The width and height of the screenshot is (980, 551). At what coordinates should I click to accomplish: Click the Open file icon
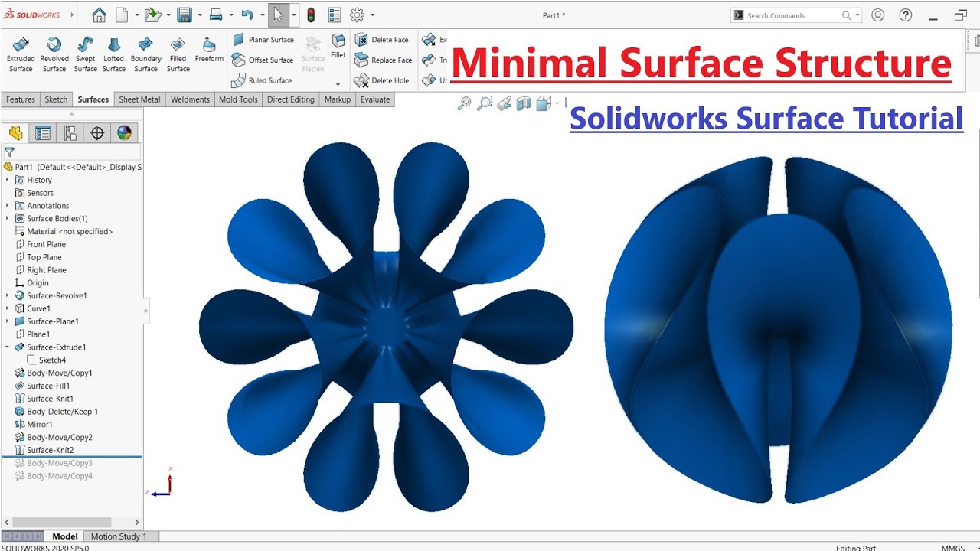pyautogui.click(x=152, y=15)
